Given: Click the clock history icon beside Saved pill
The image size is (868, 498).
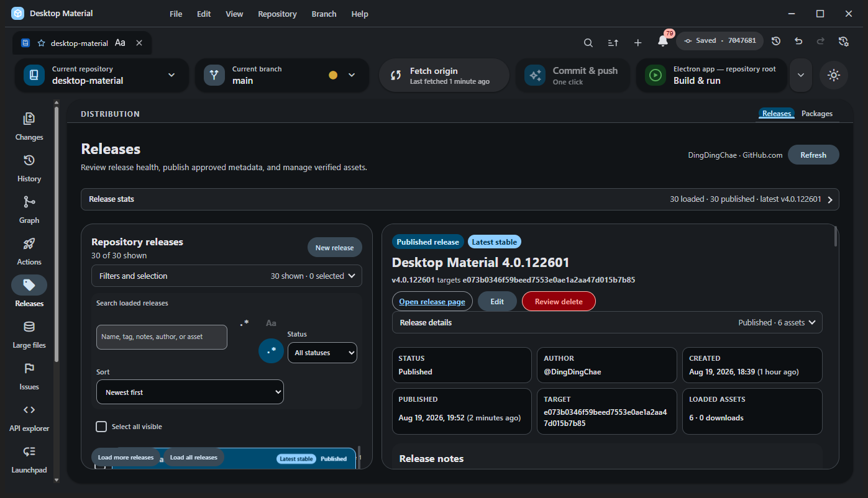Looking at the screenshot, I should 776,41.
